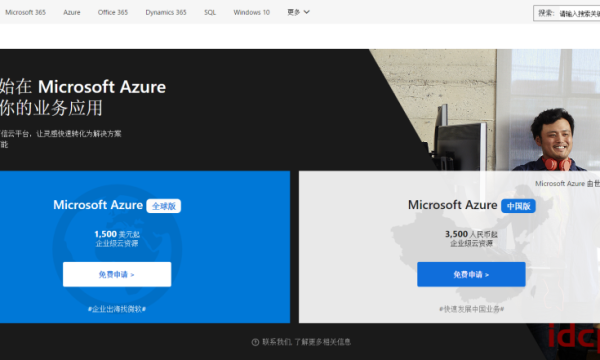Open the Azure nav link
600x360 pixels.
coord(72,12)
